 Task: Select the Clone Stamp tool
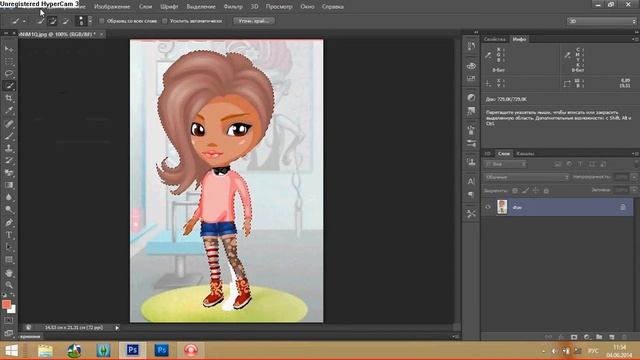click(9, 148)
